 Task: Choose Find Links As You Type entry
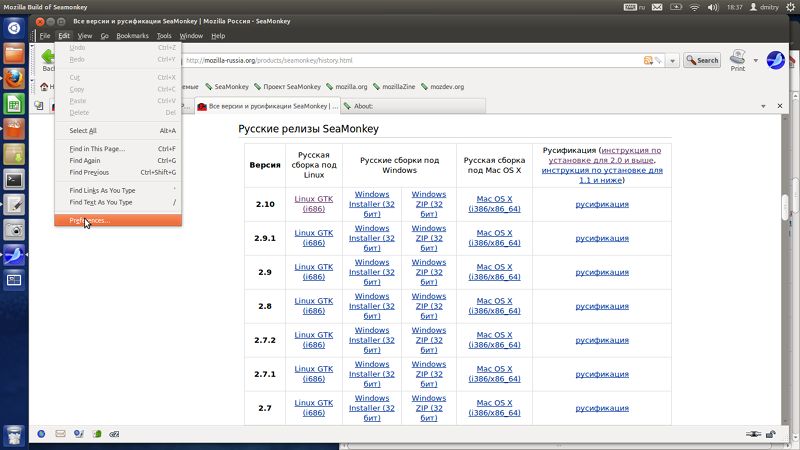(x=118, y=190)
